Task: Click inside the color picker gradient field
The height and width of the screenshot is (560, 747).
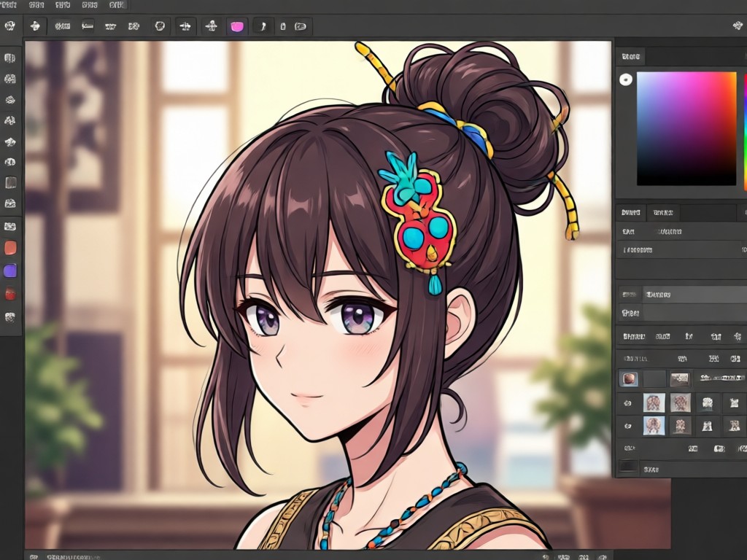Action: [x=686, y=128]
